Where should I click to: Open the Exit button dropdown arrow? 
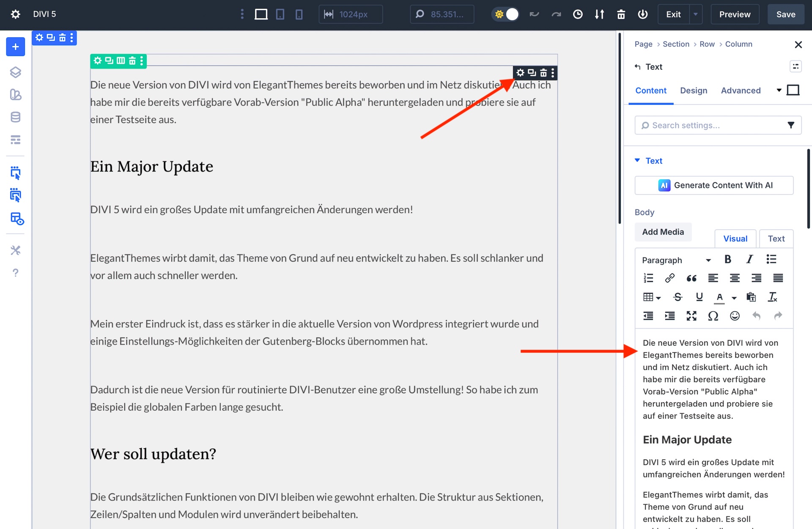[696, 14]
